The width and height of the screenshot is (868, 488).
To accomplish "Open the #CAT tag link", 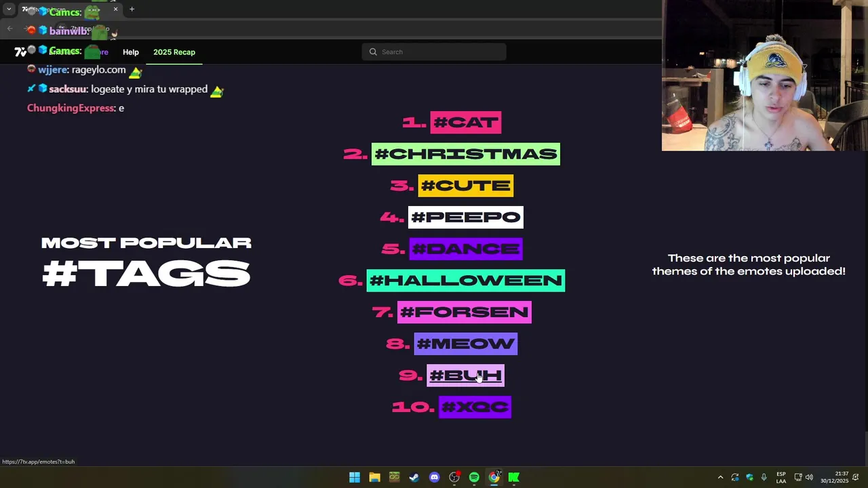I will pyautogui.click(x=466, y=123).
